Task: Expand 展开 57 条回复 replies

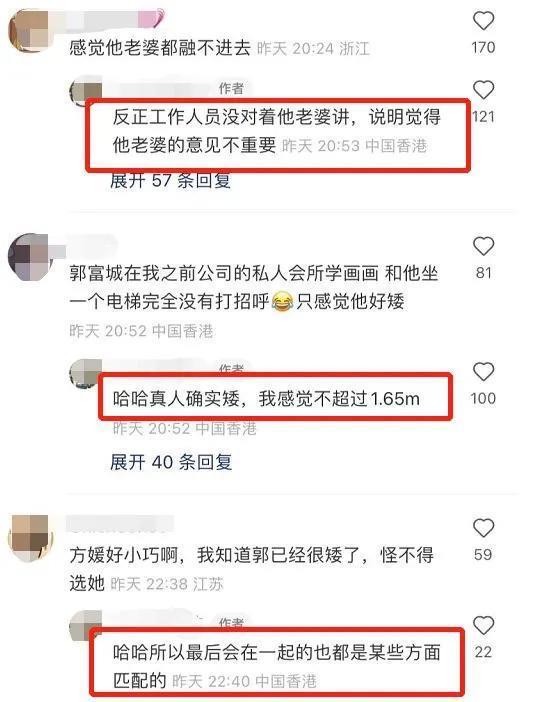Action: (171, 181)
